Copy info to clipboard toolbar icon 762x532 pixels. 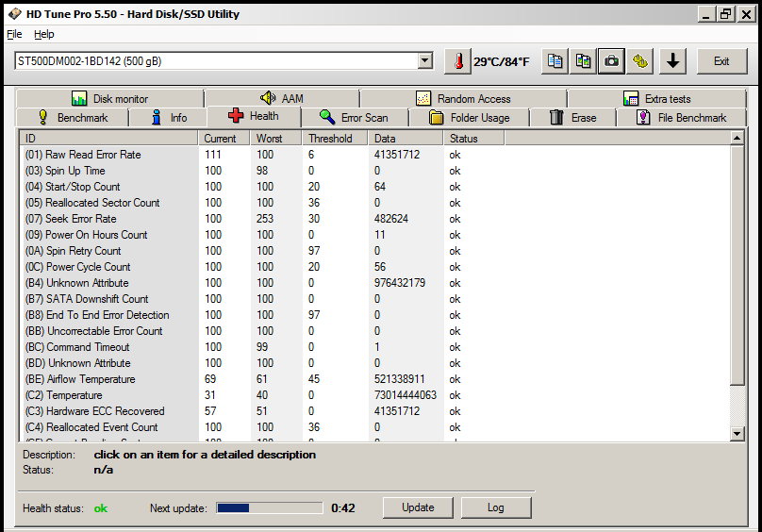coord(555,61)
